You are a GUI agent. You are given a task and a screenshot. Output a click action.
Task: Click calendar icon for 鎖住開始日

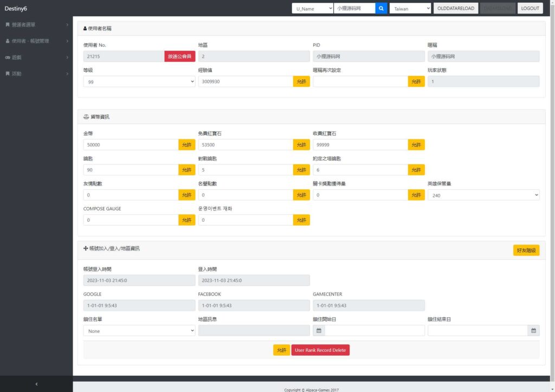coord(319,330)
